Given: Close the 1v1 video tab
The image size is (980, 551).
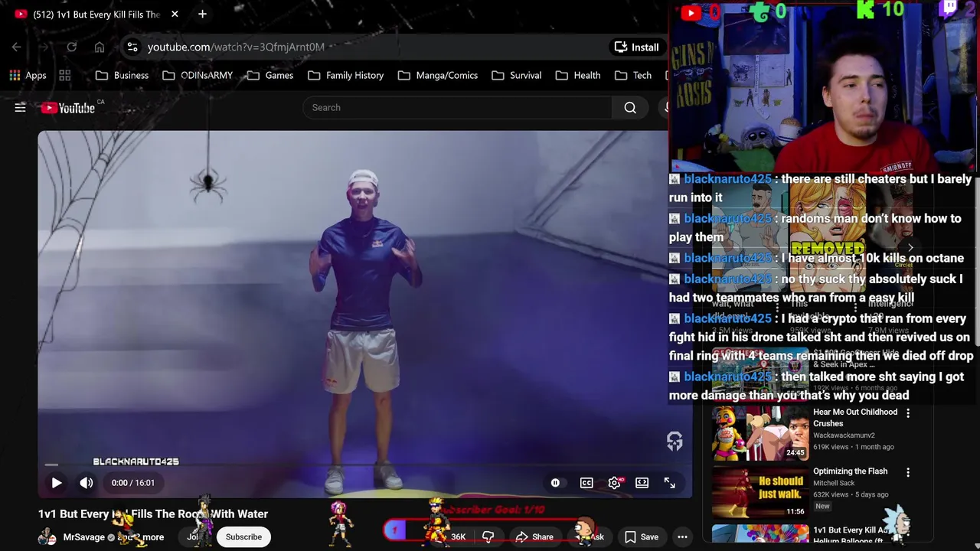Looking at the screenshot, I should pyautogui.click(x=175, y=14).
